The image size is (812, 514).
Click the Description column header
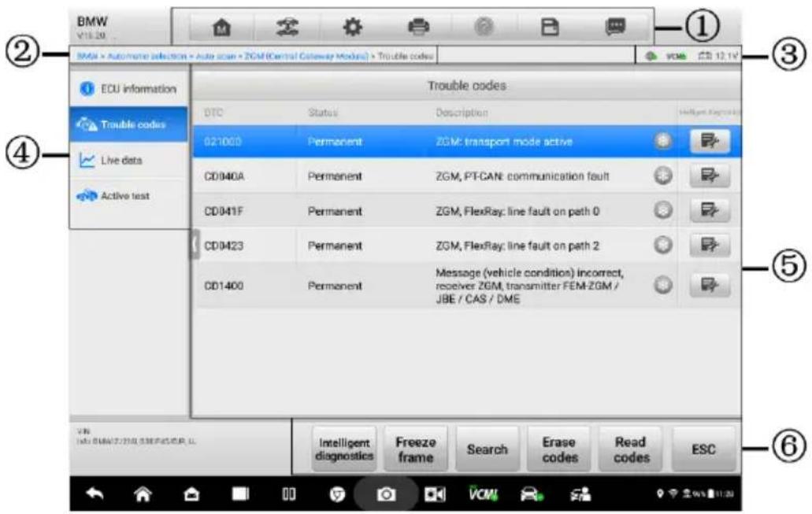[x=462, y=113]
